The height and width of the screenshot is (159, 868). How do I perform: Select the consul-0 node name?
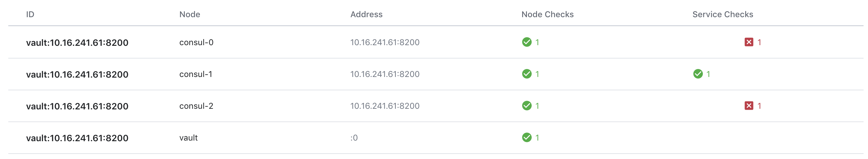tap(196, 42)
